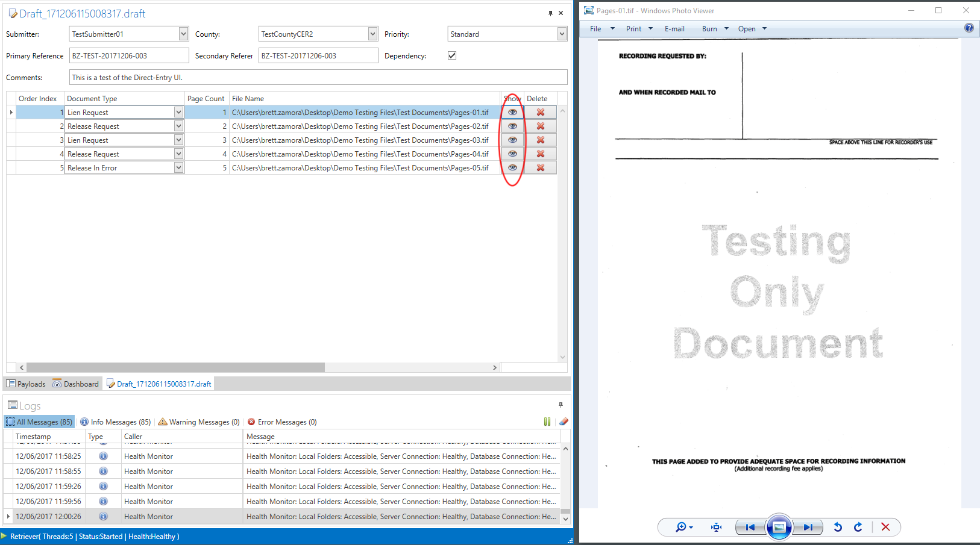Screen dimensions: 980x545
Task: Delete the Pages-01.tif document row
Action: click(x=540, y=113)
